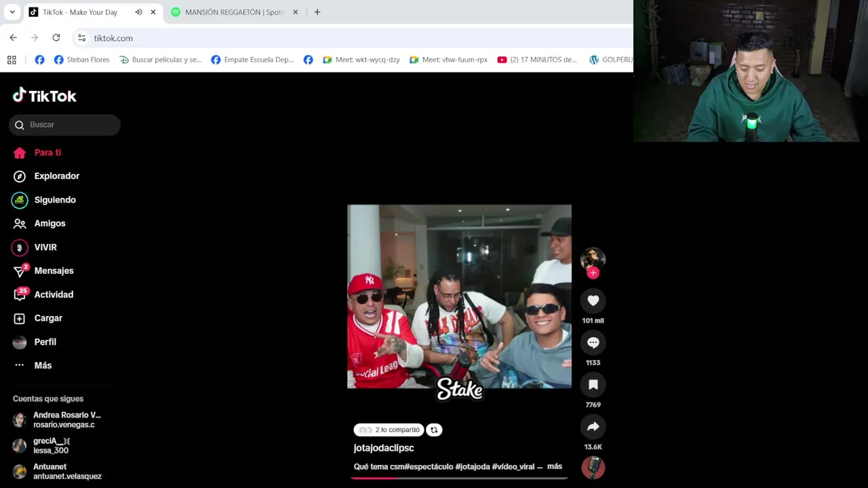868x488 pixels.
Task: Expand the Más options
Action: (x=33, y=365)
